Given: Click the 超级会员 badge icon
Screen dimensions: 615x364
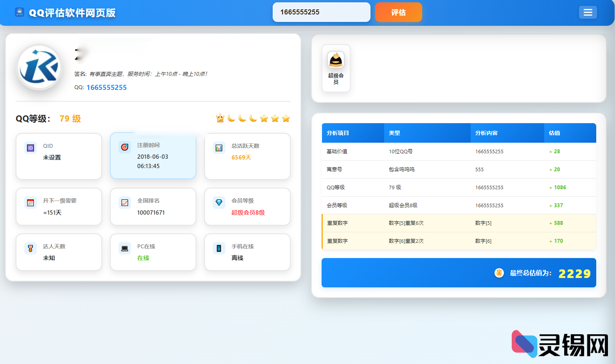Looking at the screenshot, I should pyautogui.click(x=336, y=60).
